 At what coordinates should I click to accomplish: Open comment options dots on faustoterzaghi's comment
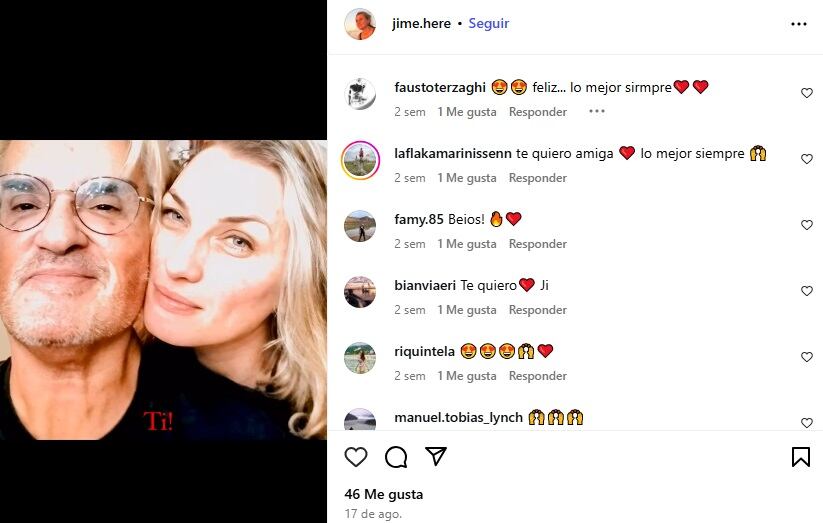(x=597, y=112)
